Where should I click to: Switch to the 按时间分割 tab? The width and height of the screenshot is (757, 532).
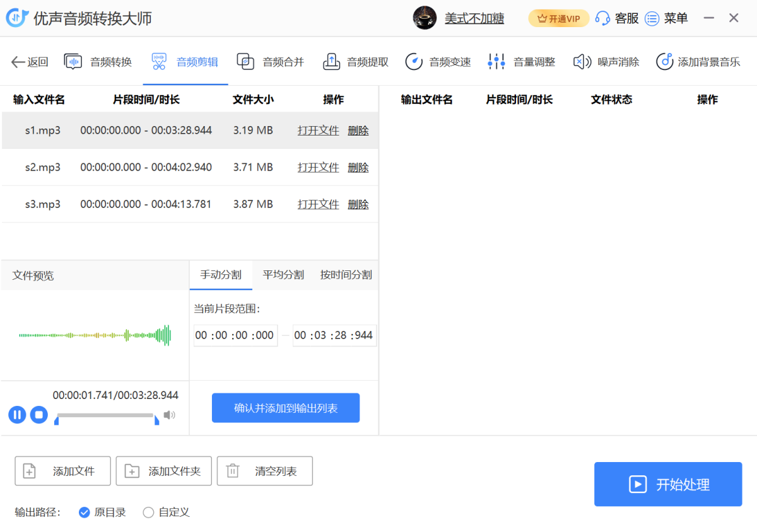[346, 275]
